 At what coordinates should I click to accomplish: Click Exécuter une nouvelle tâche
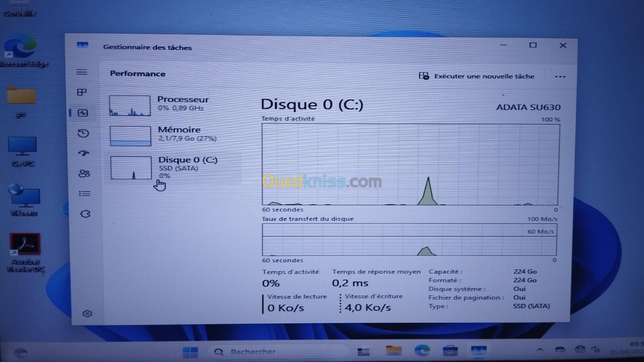477,76
